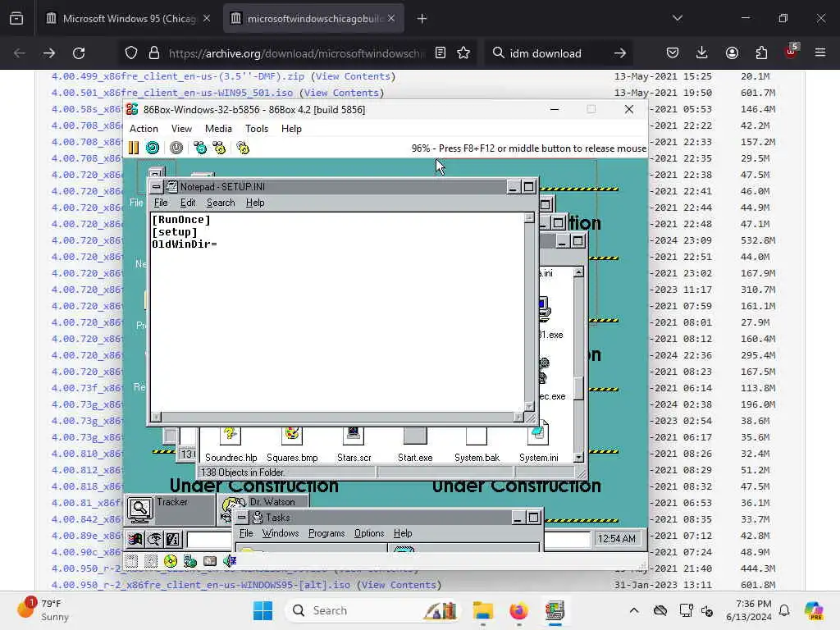Click the network status bar icon
Screen dimensions: 840x630
pos(190,561)
